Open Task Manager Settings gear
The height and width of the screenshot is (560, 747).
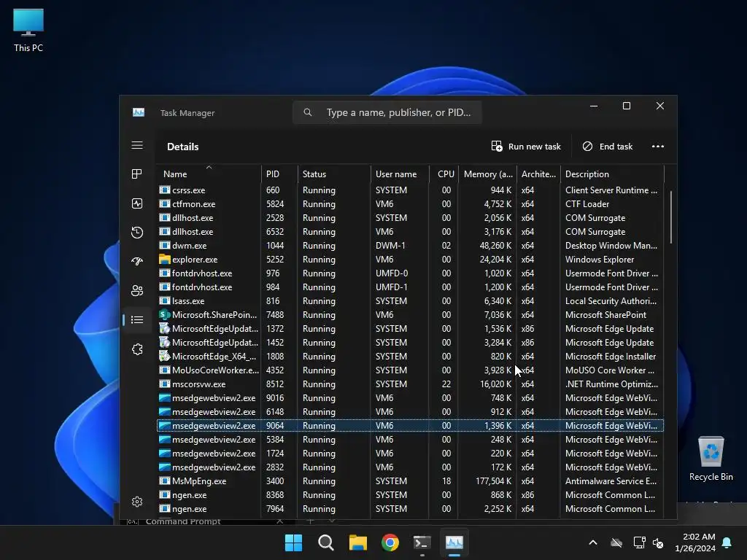[137, 502]
